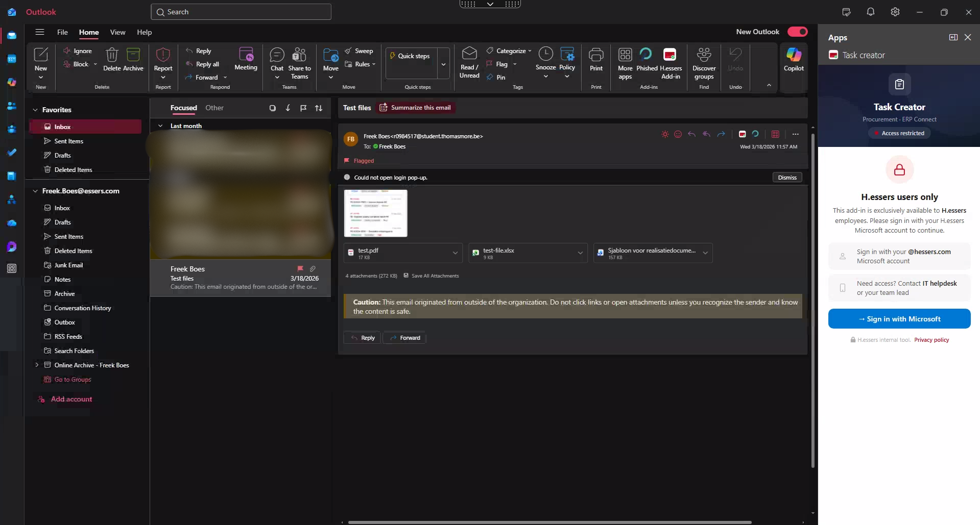Expand Online Archive - Freek Boes
Screen dimensions: 980x525
(x=37, y=365)
